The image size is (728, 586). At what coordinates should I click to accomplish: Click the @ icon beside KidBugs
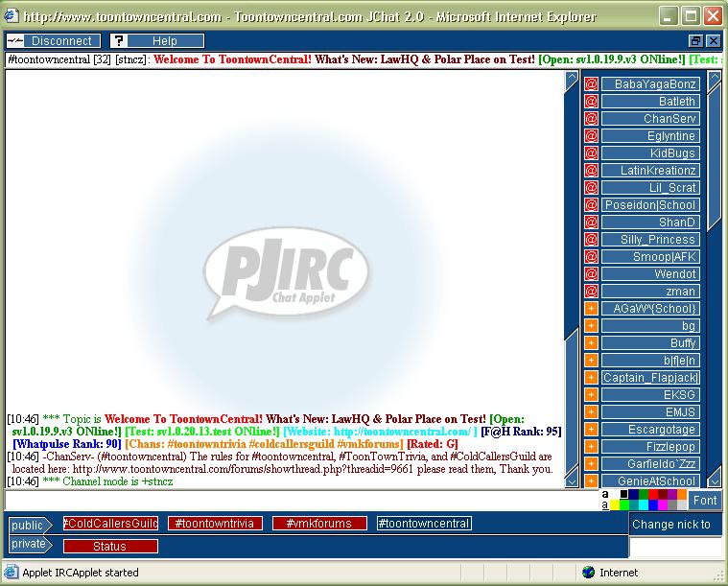click(x=591, y=152)
